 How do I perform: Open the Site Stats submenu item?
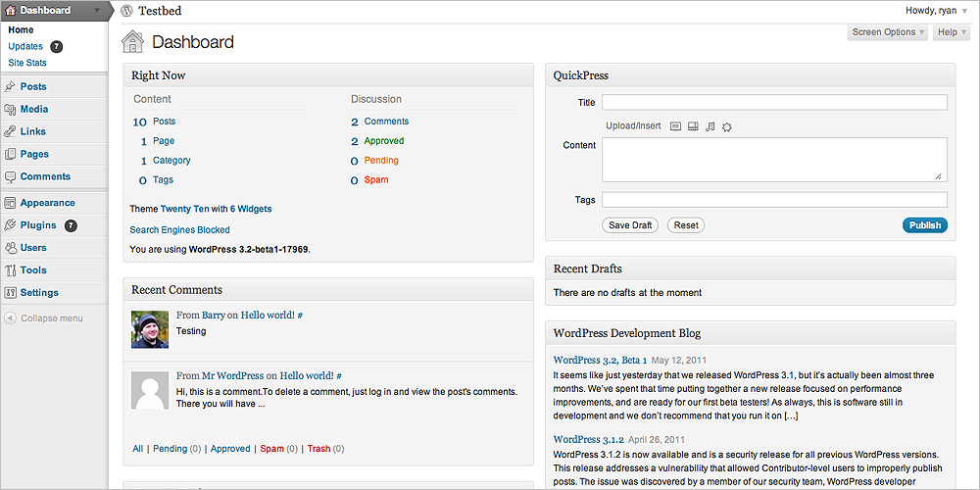(27, 63)
